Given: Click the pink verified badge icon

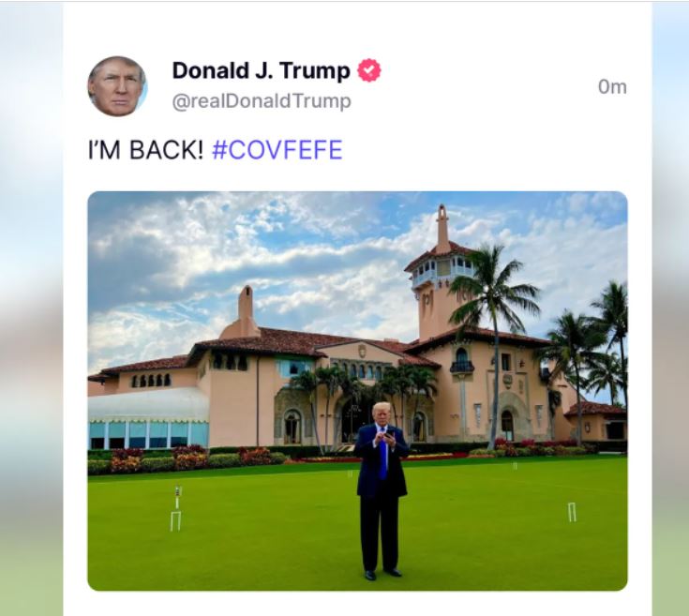Looking at the screenshot, I should [369, 71].
